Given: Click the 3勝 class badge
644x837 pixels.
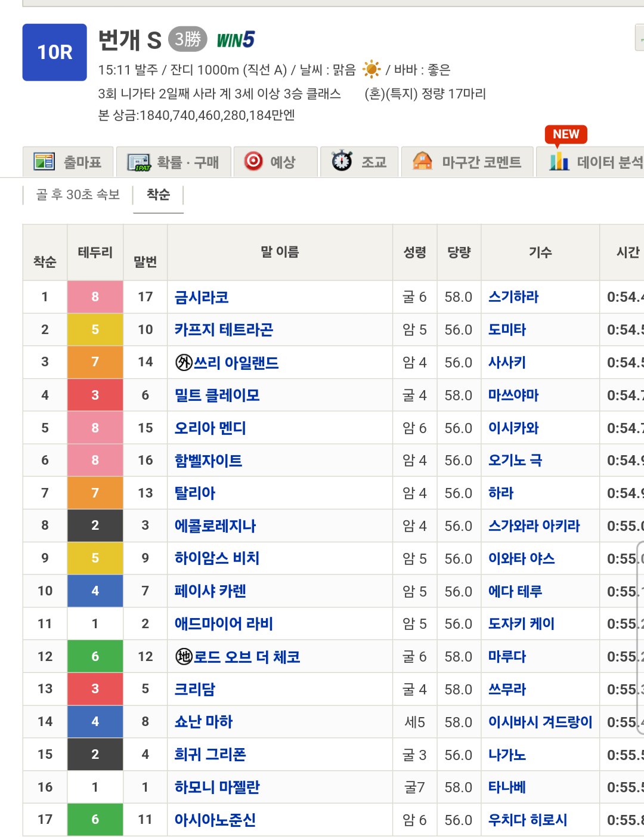Looking at the screenshot, I should pos(187,39).
